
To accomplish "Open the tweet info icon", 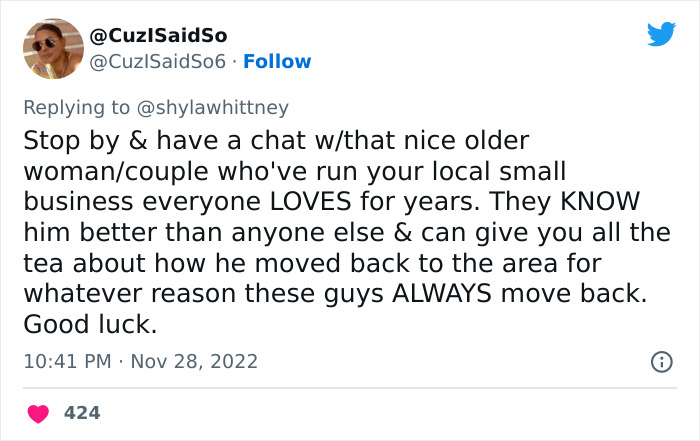I will pyautogui.click(x=661, y=362).
